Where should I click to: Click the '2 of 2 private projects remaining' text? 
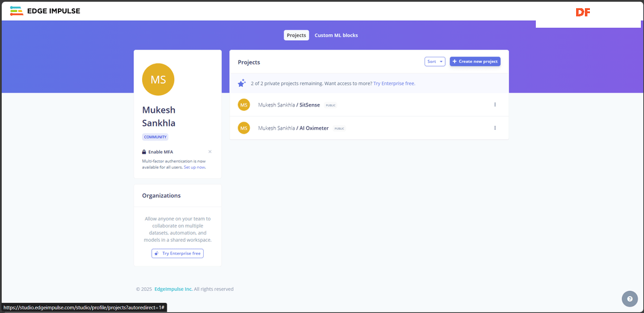(287, 83)
